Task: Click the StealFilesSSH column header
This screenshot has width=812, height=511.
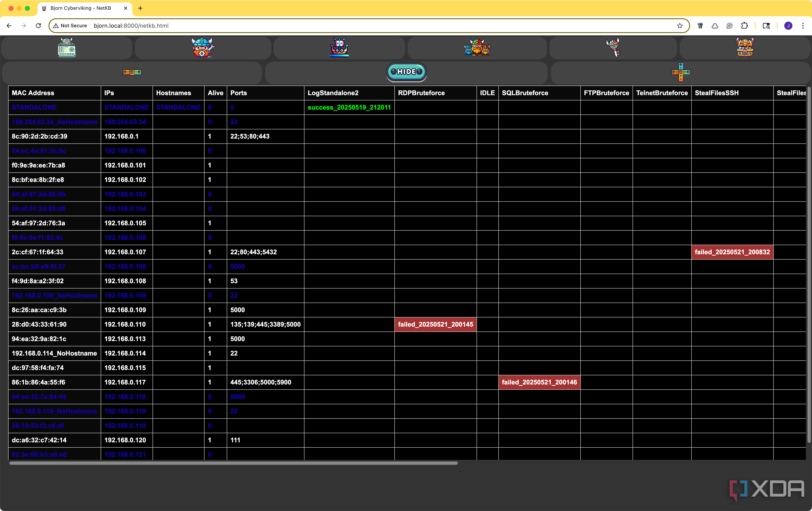Action: [x=732, y=93]
